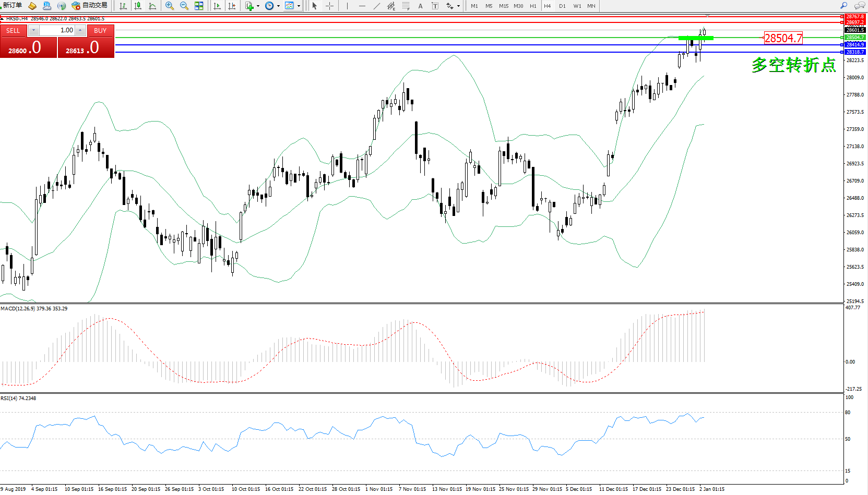Click the 1.00 lot volume input field

pyautogui.click(x=57, y=30)
